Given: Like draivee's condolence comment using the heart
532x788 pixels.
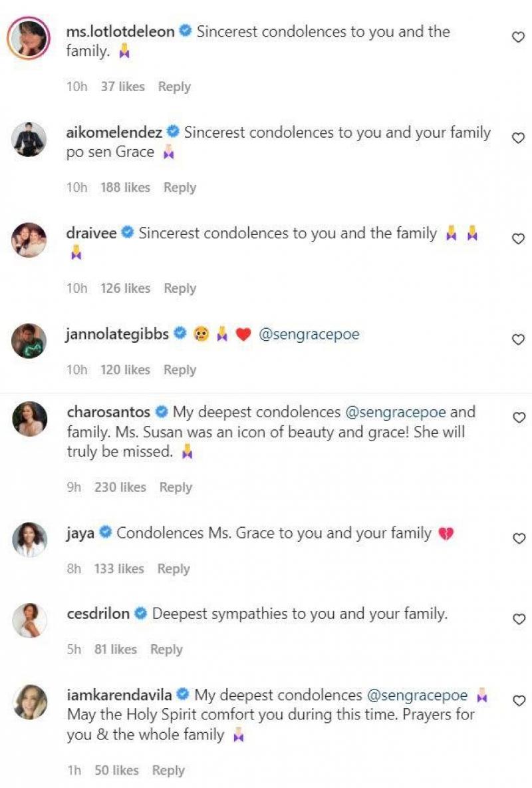Looking at the screenshot, I should coord(520,238).
